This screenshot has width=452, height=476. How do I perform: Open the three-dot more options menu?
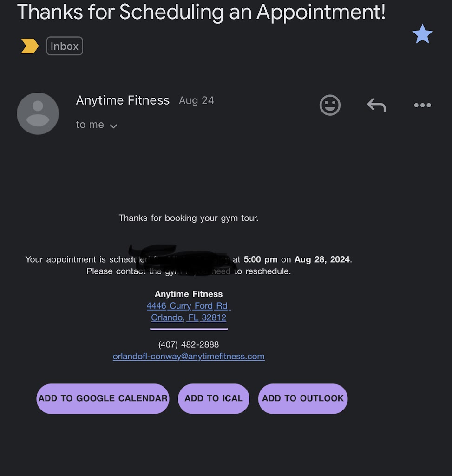click(x=422, y=105)
